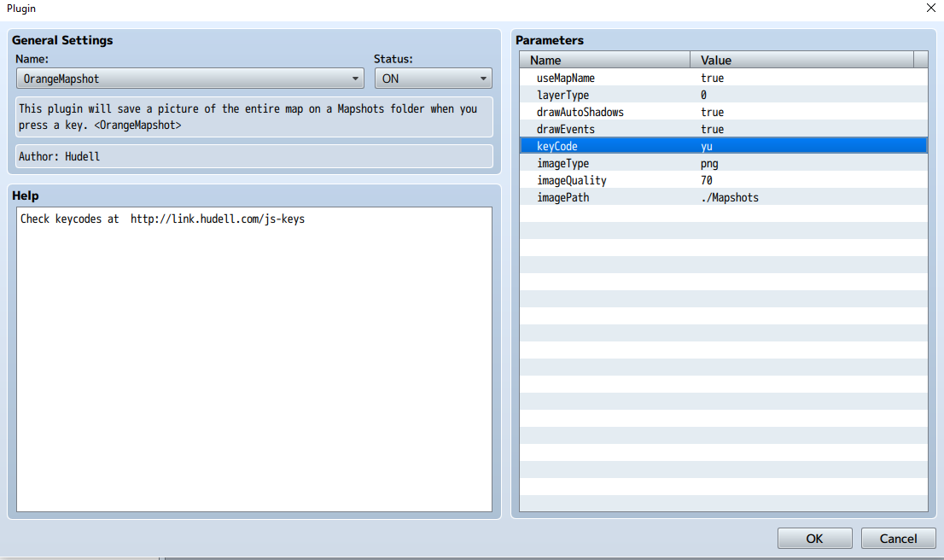Select the keyCode parameter row
The image size is (944, 560).
(723, 146)
